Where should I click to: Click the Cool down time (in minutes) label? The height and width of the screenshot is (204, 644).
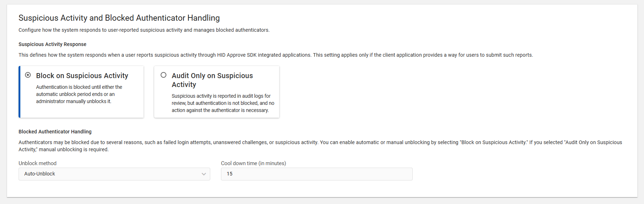coord(253,163)
